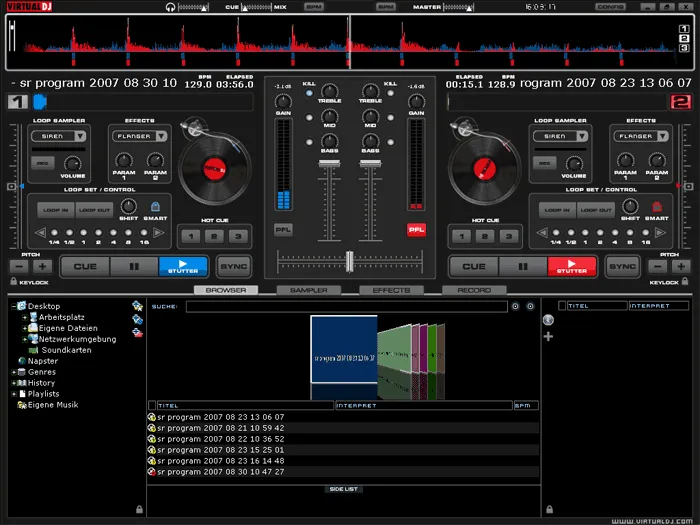Click the first search option circle icon
The width and height of the screenshot is (700, 525).
click(x=516, y=306)
